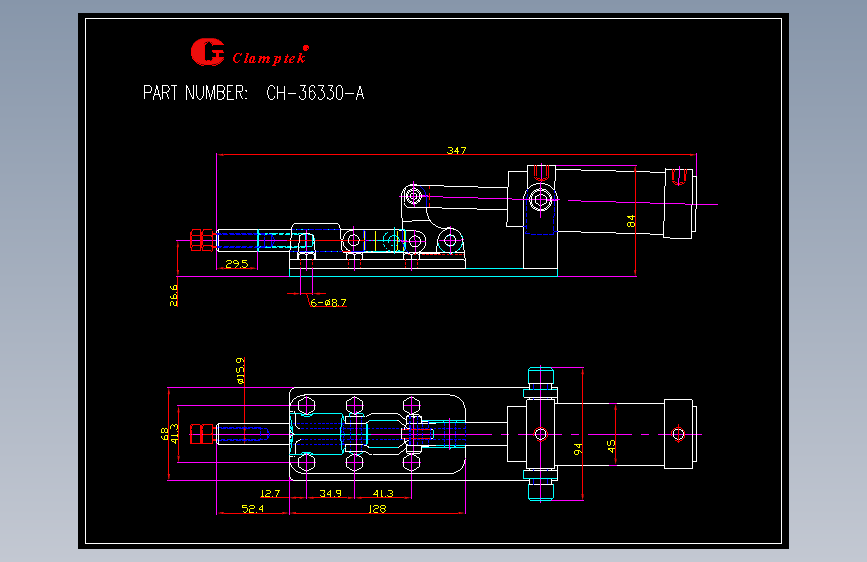Click the 6-ø8.7 hole callout

point(328,303)
